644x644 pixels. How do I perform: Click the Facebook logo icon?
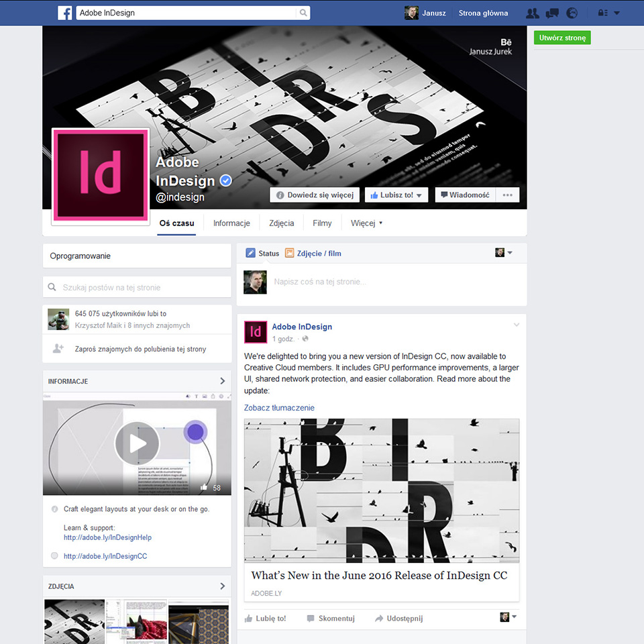tap(65, 13)
